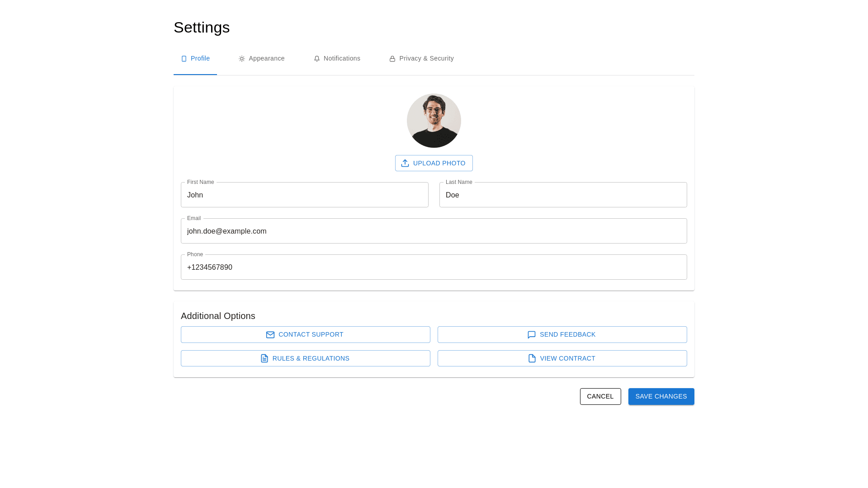This screenshot has width=868, height=488.
Task: Click the file icon on View Contract
Action: (532, 358)
